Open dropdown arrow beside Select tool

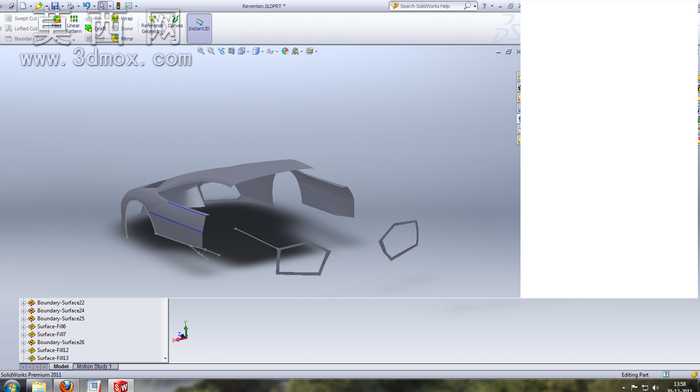(110, 6)
